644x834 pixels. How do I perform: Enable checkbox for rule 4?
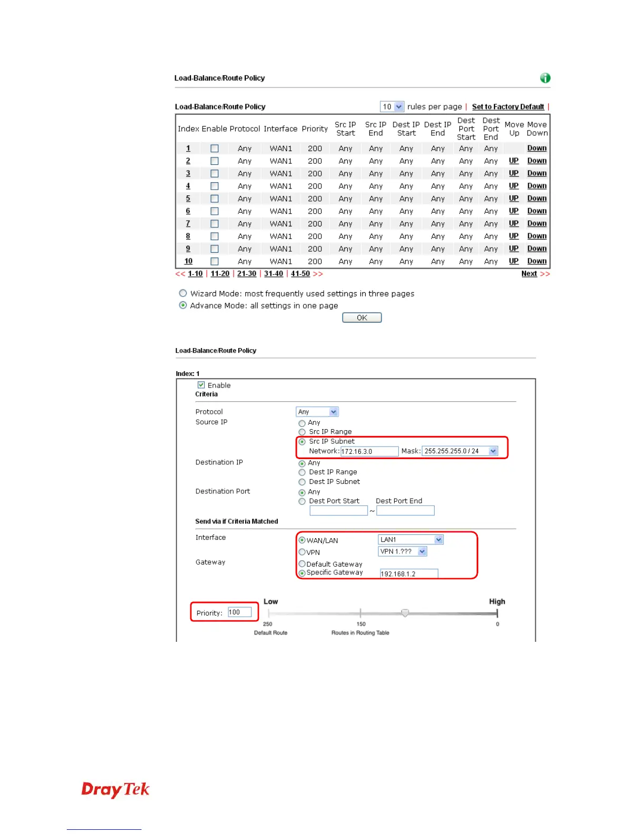[214, 186]
